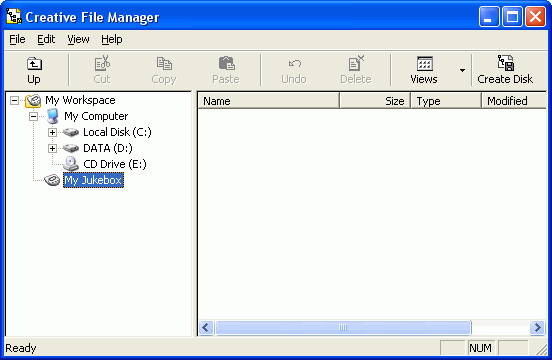Sort by the Size column header

pyautogui.click(x=375, y=101)
